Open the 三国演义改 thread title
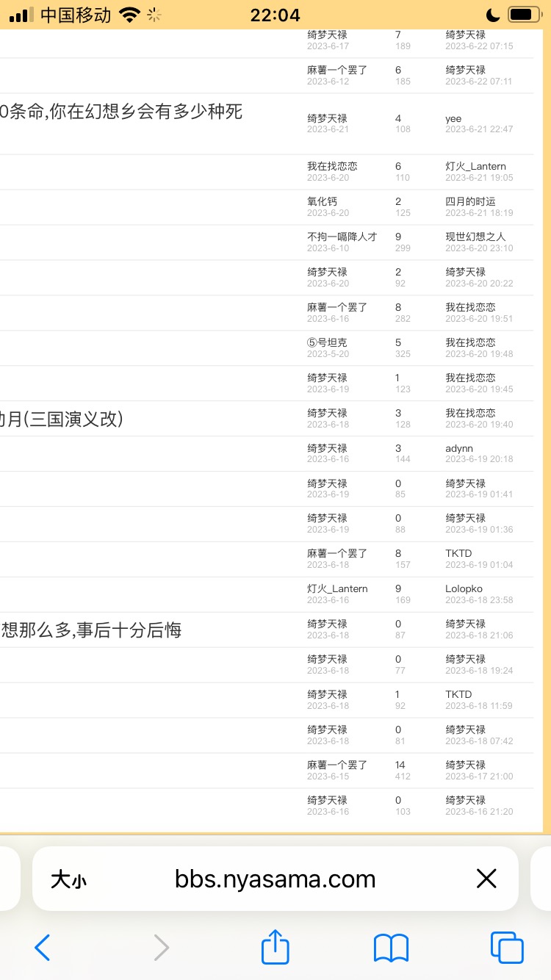Viewport: 551px width, 980px height. click(x=62, y=419)
